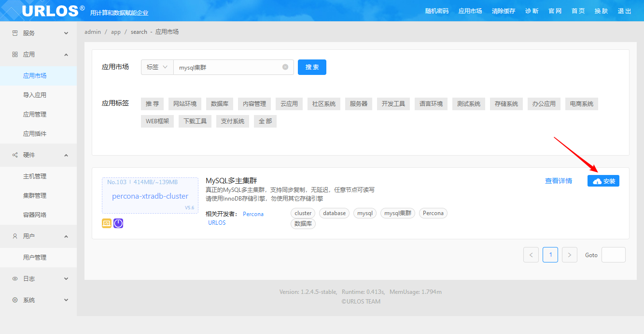Open the 查看详情 link
This screenshot has width=644, height=334.
click(x=559, y=181)
